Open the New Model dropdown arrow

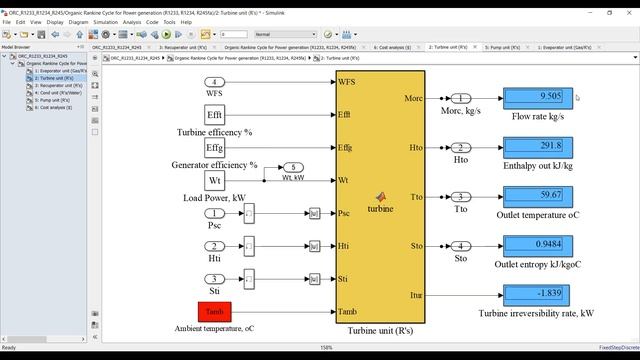(15, 35)
